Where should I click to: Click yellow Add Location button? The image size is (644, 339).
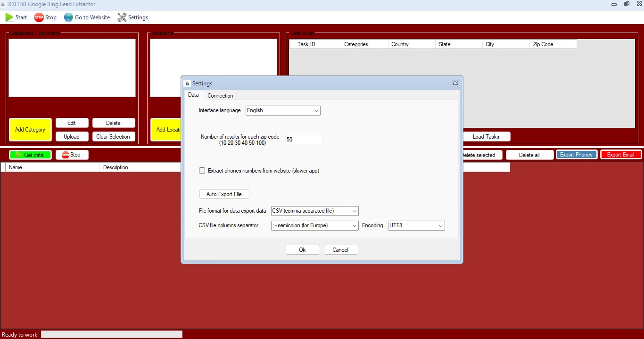[166, 130]
